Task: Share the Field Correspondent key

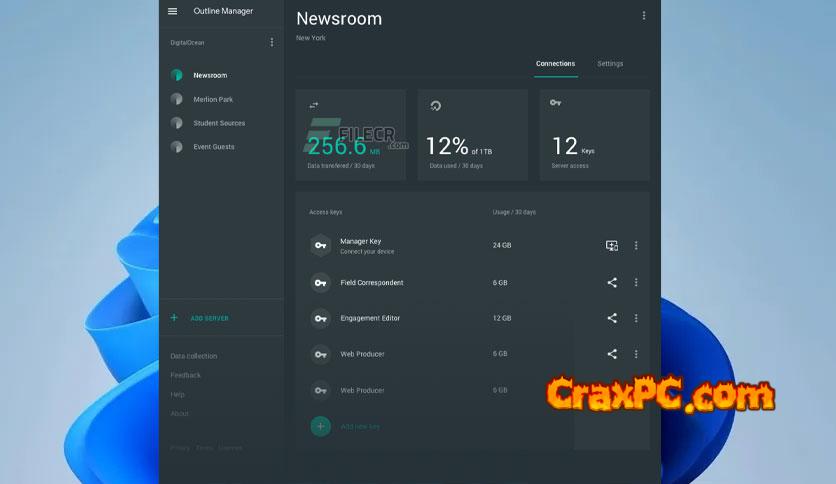Action: [612, 283]
